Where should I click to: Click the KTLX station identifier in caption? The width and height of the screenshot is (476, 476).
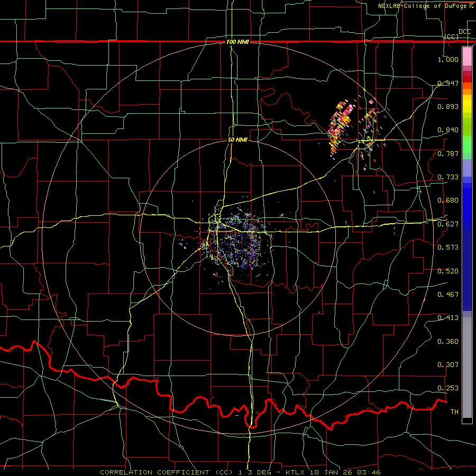(295, 472)
